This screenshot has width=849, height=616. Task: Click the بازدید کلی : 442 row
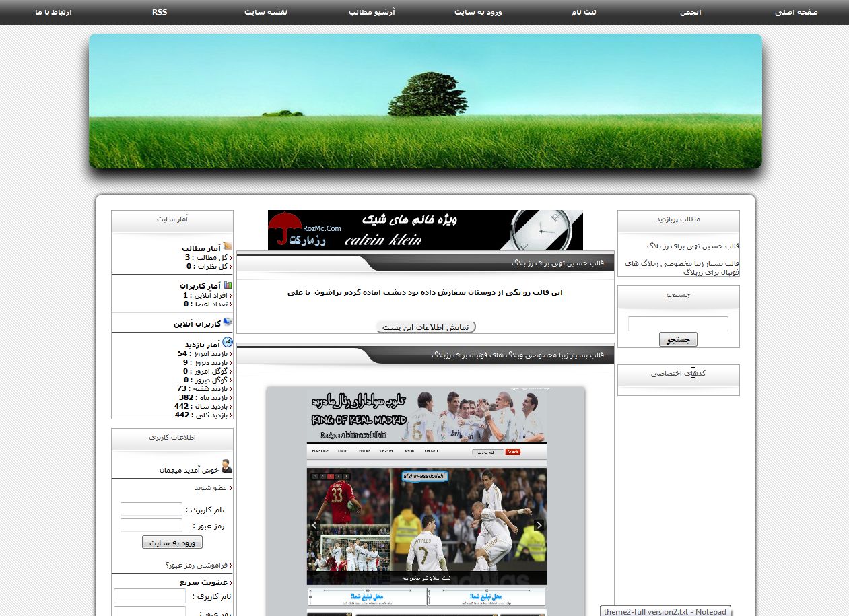coord(203,415)
